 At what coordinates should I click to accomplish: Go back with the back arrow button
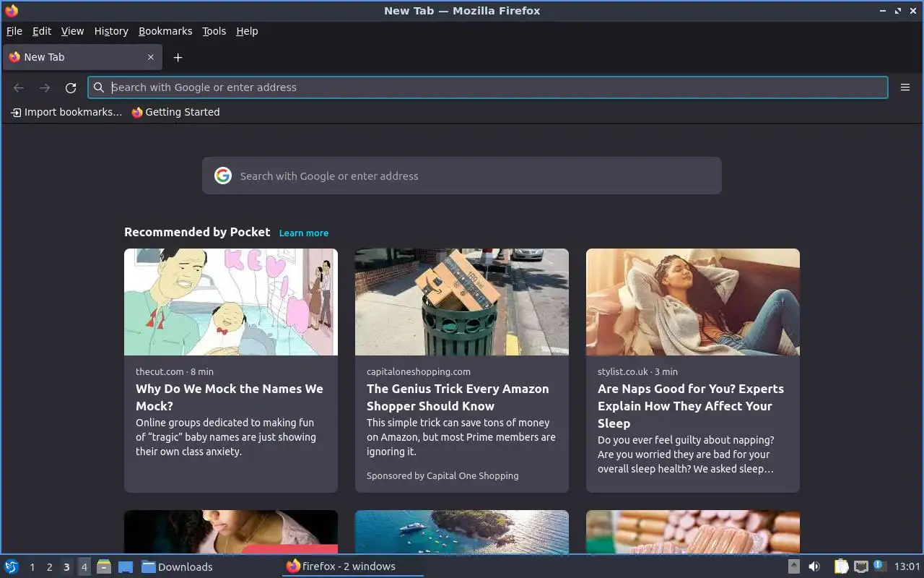coord(19,87)
